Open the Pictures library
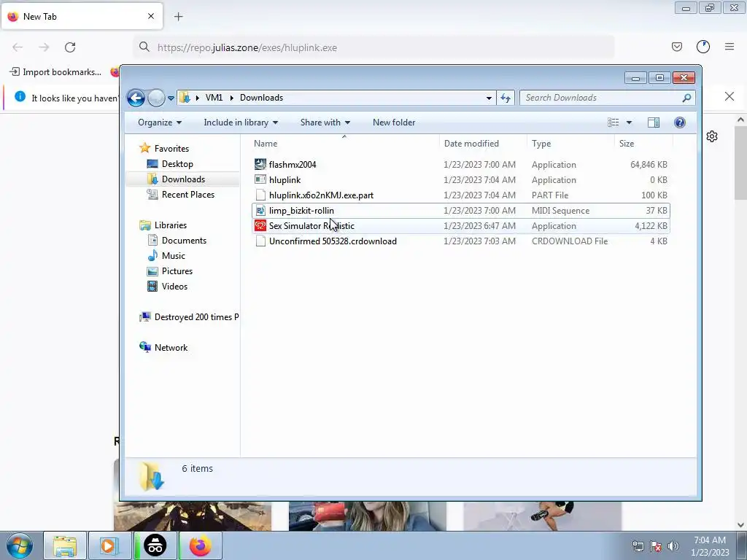 [177, 271]
